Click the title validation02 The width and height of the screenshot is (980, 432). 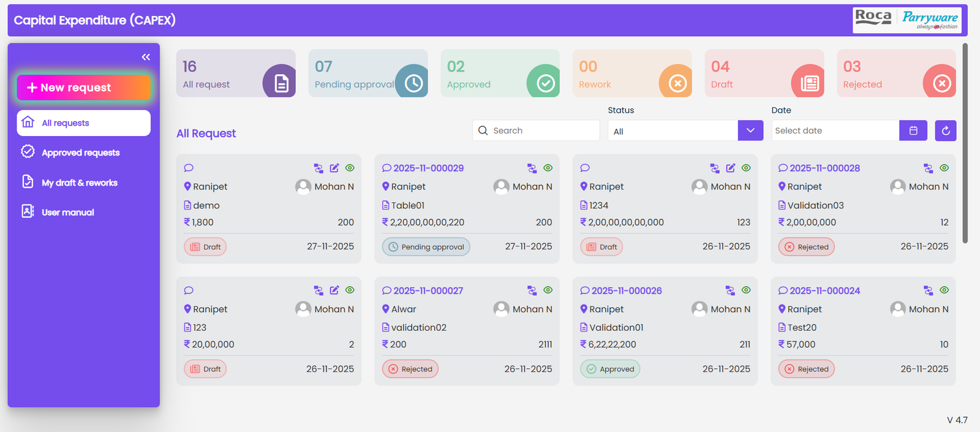coord(419,328)
